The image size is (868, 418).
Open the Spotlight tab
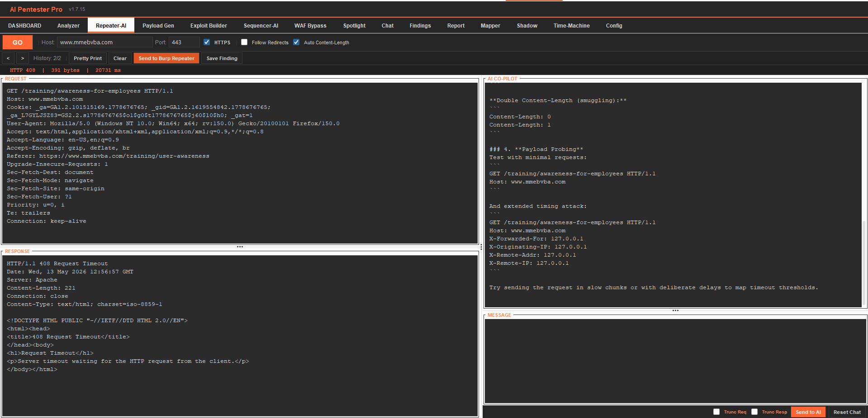pos(354,26)
